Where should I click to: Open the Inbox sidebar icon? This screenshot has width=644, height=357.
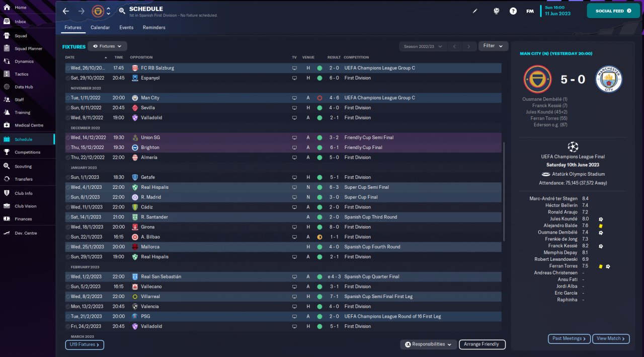[x=7, y=22]
